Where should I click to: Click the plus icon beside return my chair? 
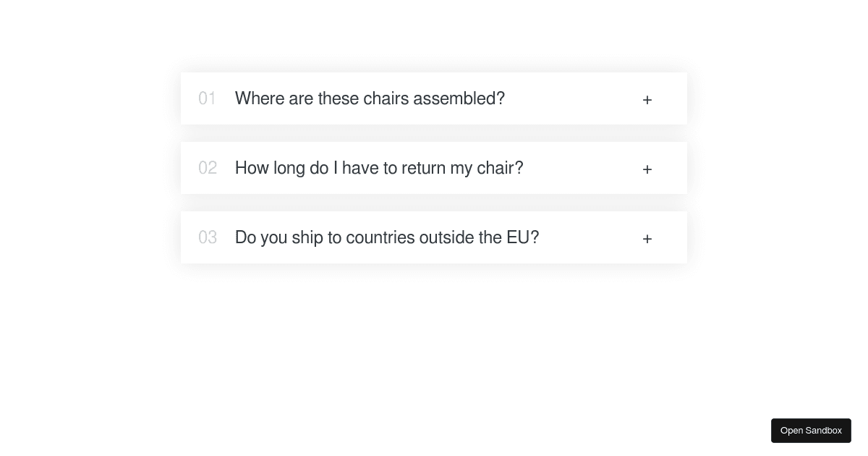(x=647, y=169)
